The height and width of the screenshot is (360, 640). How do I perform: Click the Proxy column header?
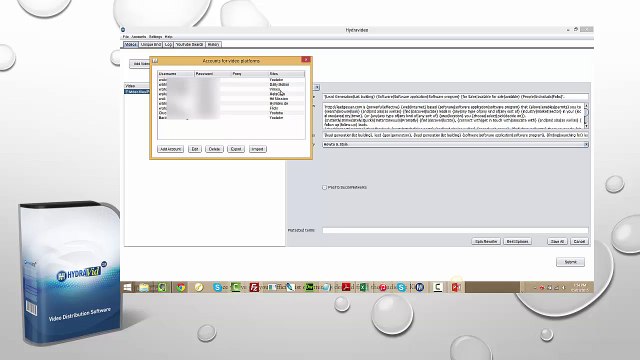(249, 74)
